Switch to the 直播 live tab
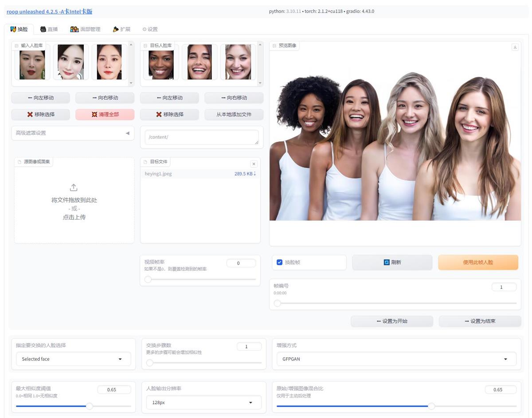This screenshot has width=532, height=418. click(49, 29)
